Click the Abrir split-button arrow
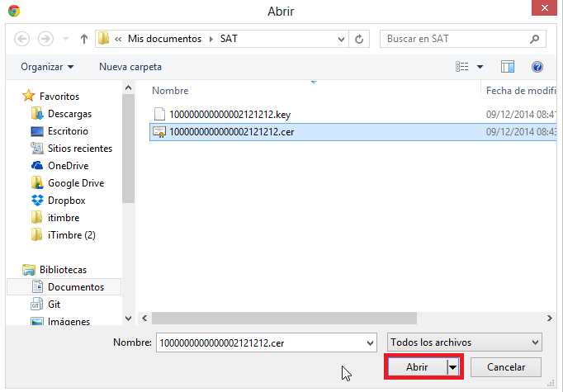 point(452,366)
